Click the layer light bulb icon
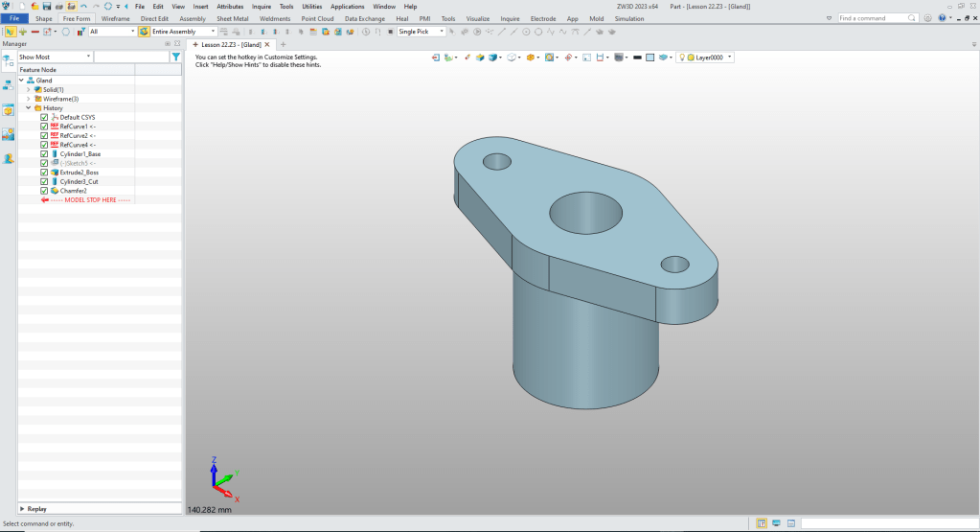The width and height of the screenshot is (980, 532). click(x=684, y=58)
